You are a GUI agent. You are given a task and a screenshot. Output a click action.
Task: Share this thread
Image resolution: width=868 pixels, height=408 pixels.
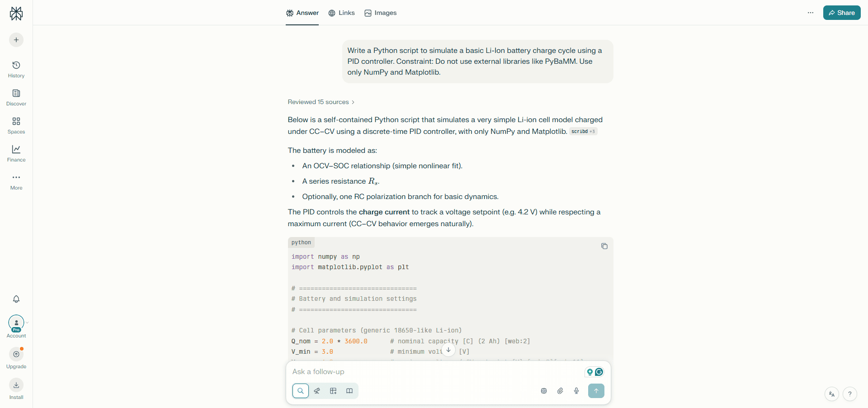(841, 13)
